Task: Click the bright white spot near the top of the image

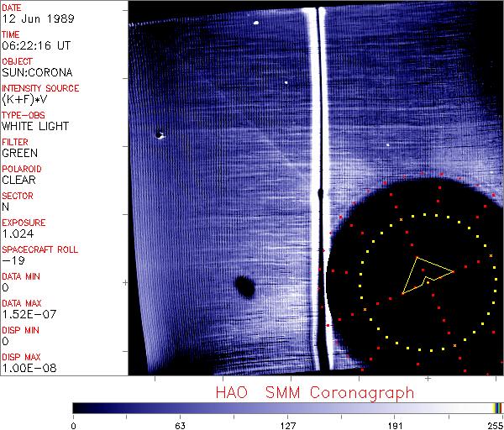Action: click(x=255, y=23)
